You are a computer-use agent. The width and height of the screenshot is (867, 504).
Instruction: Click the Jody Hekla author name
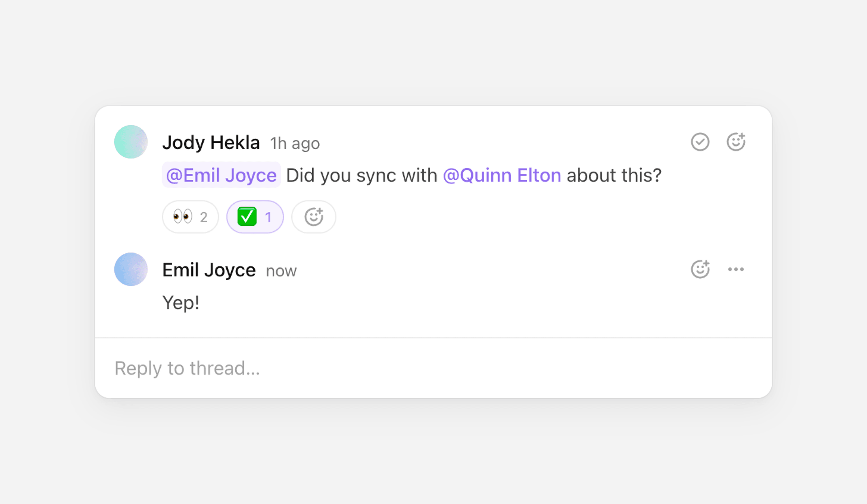click(x=211, y=143)
